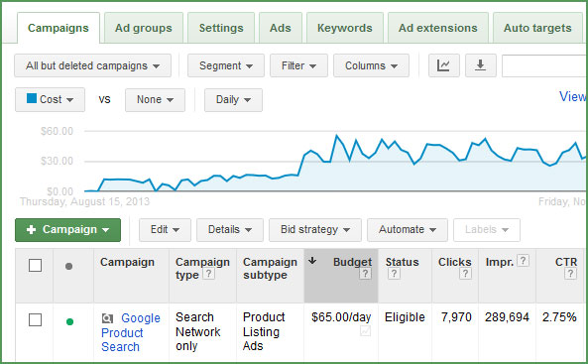588x364 pixels.
Task: Open the Google Product Search campaign link
Action: pos(131,332)
